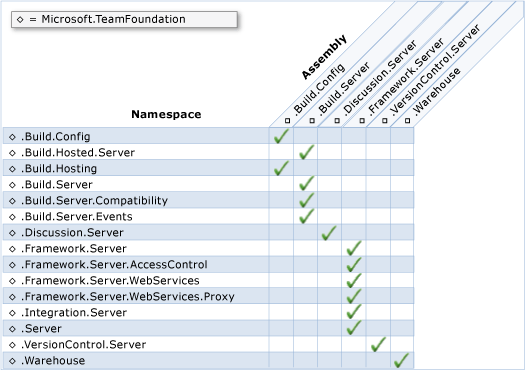This screenshot has height=371, width=525.
Task: Click the .VersionControl.Server assembly column header
Action: [x=435, y=70]
